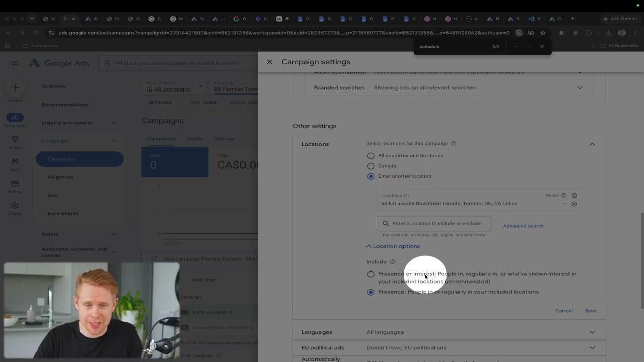644x362 pixels.
Task: Go to next find result arrow
Action: point(528,47)
